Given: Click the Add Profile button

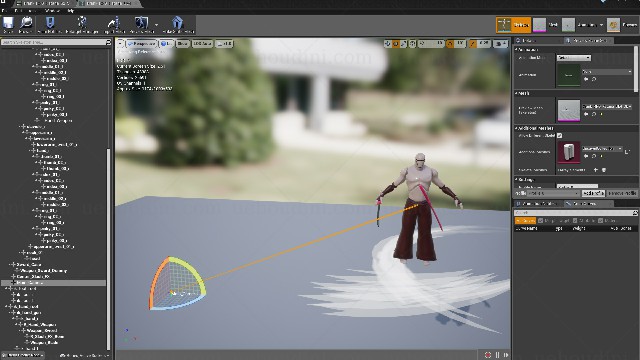Looking at the screenshot, I should (x=593, y=193).
